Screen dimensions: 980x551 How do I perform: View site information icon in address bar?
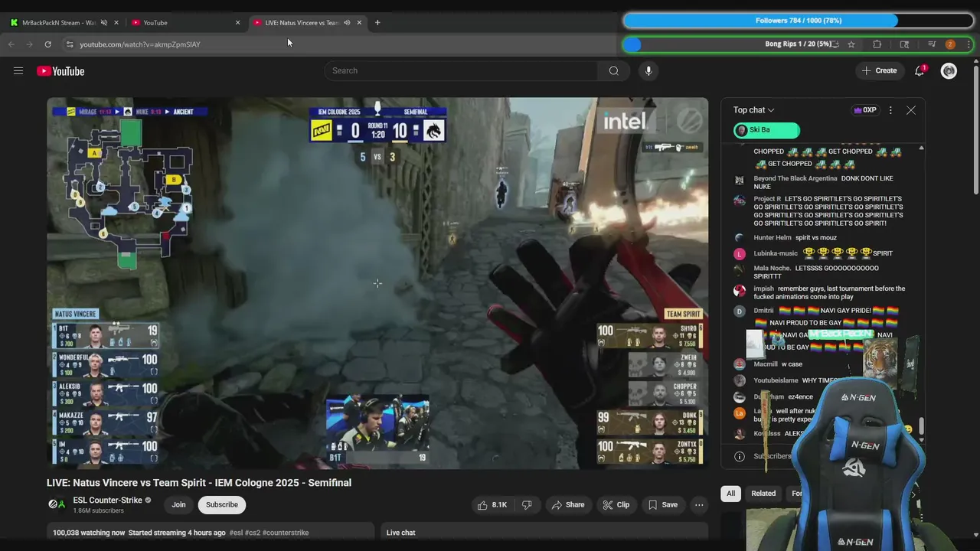(70, 44)
